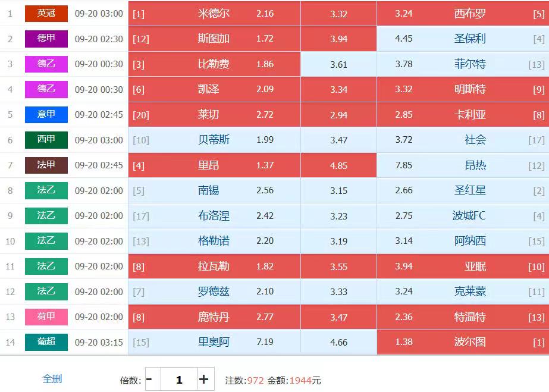
Task: Select away win 菲尔特 3.78
Action: 463,64
